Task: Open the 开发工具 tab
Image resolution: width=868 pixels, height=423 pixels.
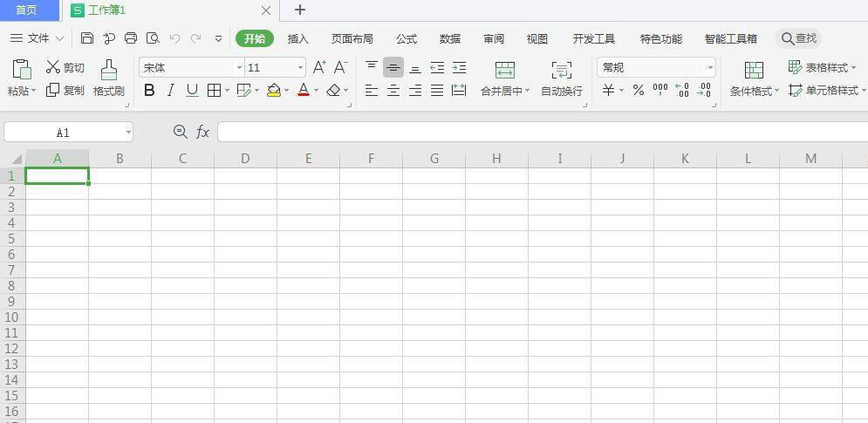Action: pos(593,38)
